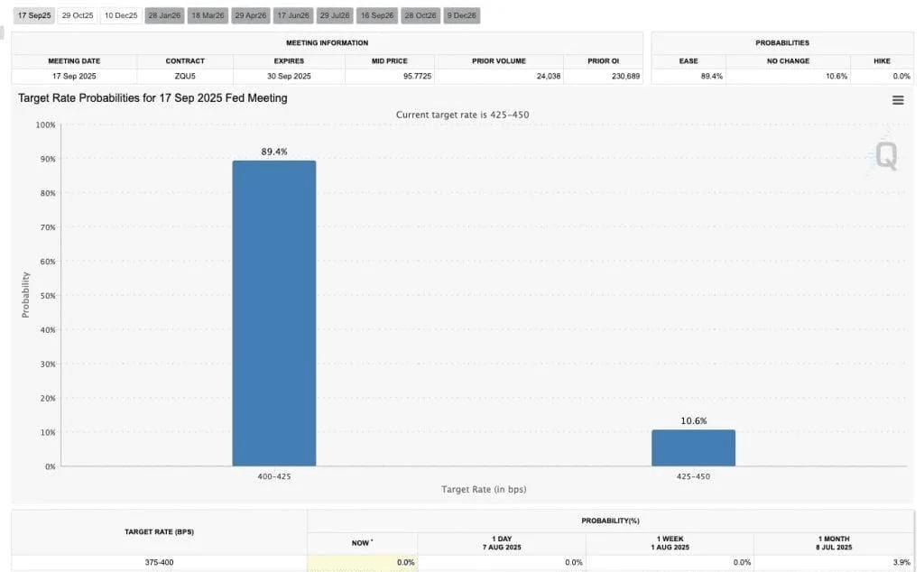924x572 pixels.
Task: Click the Q watermark logo in chart
Action: click(x=885, y=155)
